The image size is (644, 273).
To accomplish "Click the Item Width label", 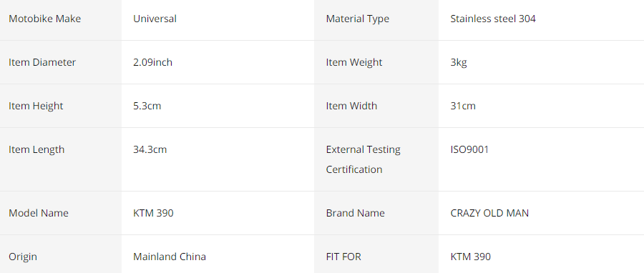I will pyautogui.click(x=351, y=106).
